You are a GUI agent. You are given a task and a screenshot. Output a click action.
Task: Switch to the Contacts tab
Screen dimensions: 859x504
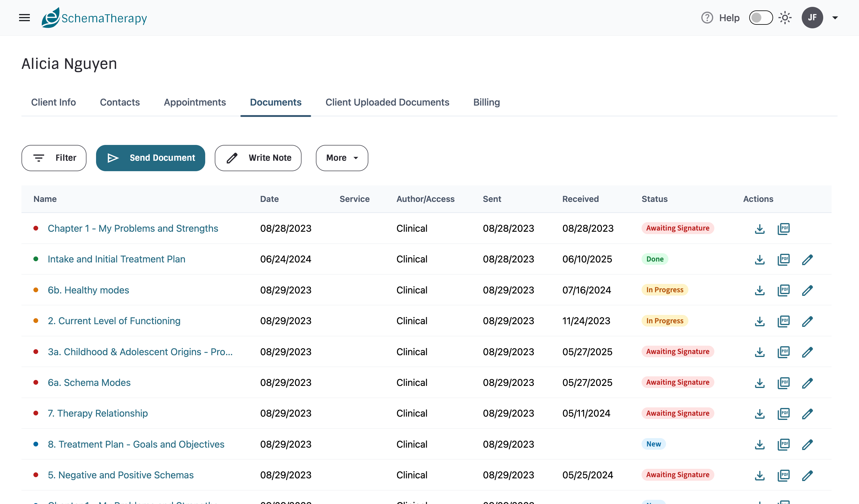pyautogui.click(x=120, y=102)
